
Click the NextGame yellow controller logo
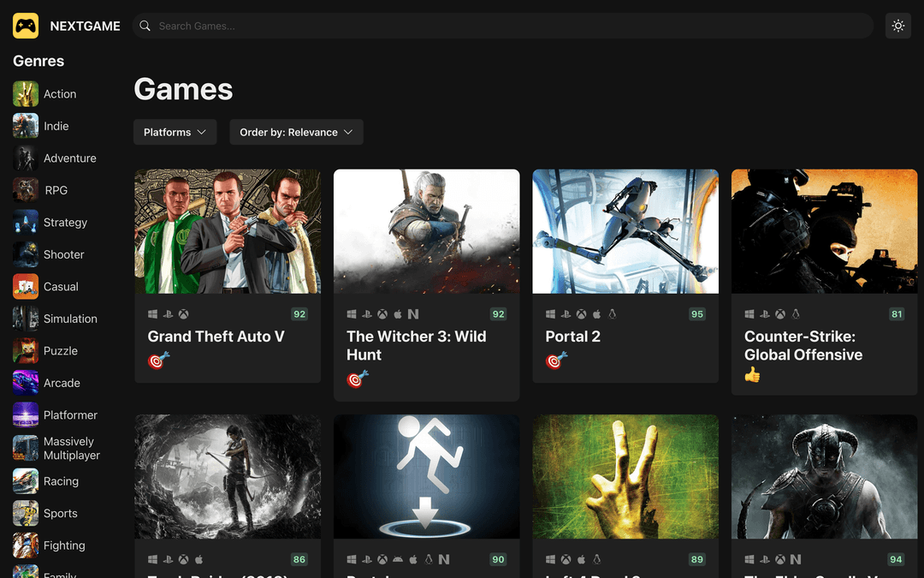click(x=26, y=26)
